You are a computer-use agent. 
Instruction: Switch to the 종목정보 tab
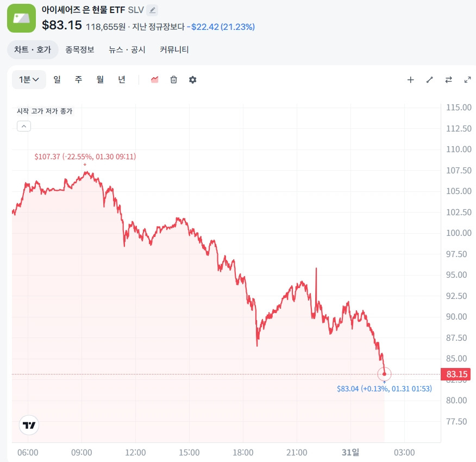click(78, 49)
